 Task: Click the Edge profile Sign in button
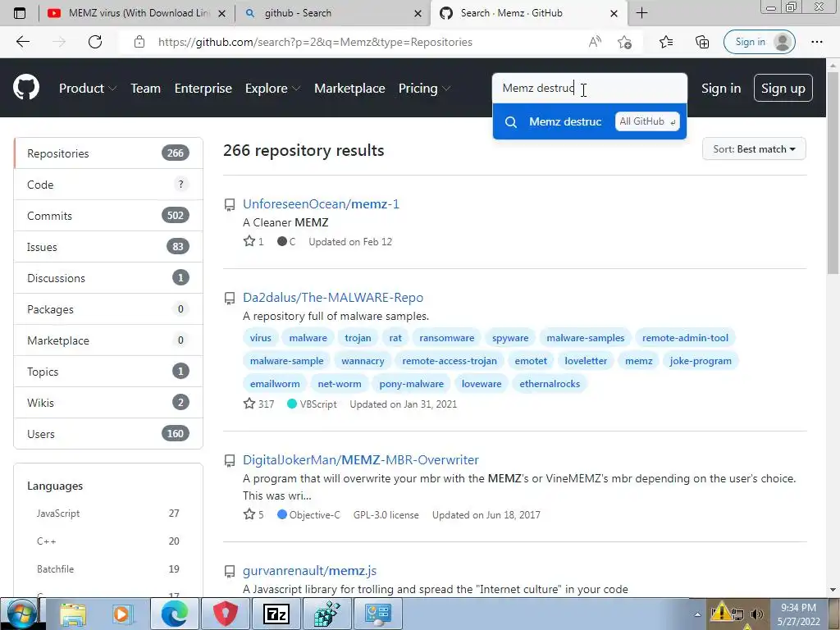[x=759, y=42]
